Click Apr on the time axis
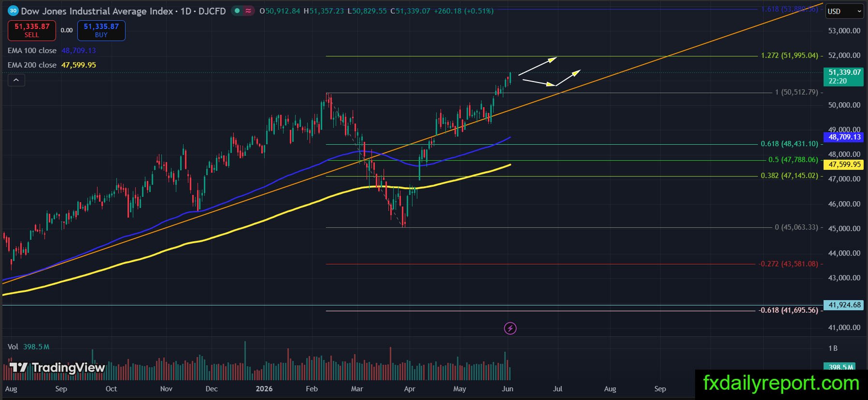868x400 pixels. (x=410, y=389)
